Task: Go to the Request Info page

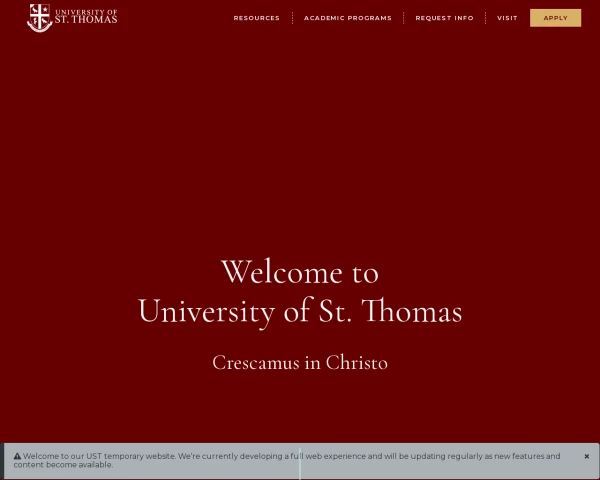Action: [444, 18]
